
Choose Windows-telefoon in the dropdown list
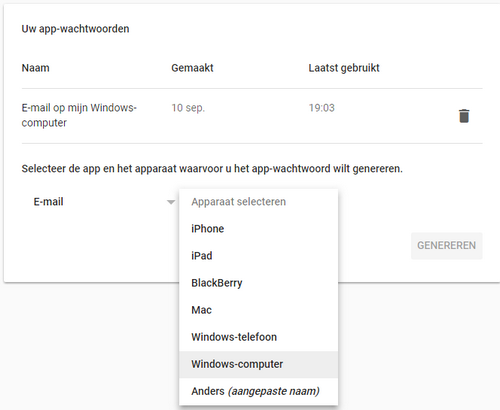pyautogui.click(x=258, y=337)
